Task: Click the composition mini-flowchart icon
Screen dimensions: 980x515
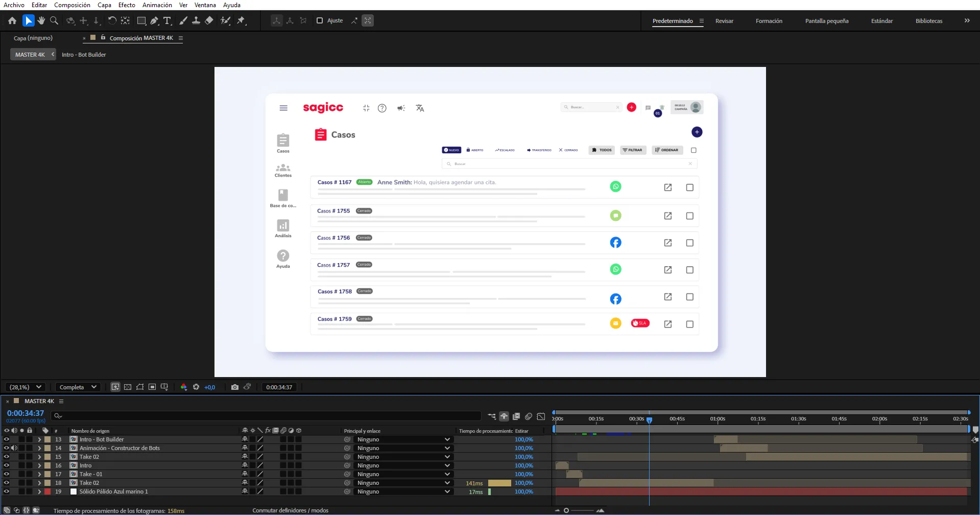Action: pyautogui.click(x=492, y=416)
